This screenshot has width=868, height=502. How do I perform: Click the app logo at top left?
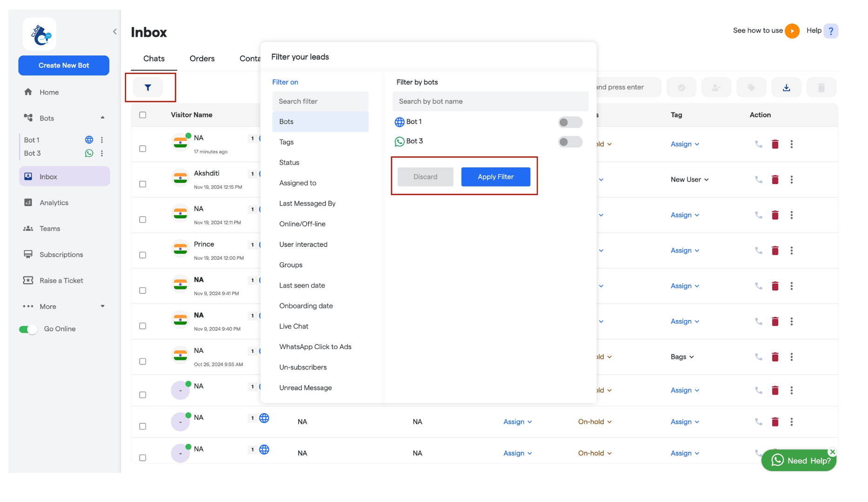coord(40,34)
